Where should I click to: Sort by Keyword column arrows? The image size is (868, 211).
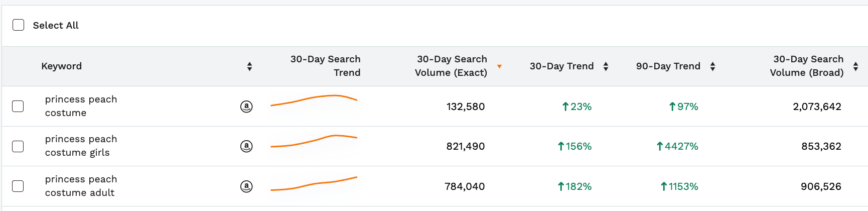(249, 66)
